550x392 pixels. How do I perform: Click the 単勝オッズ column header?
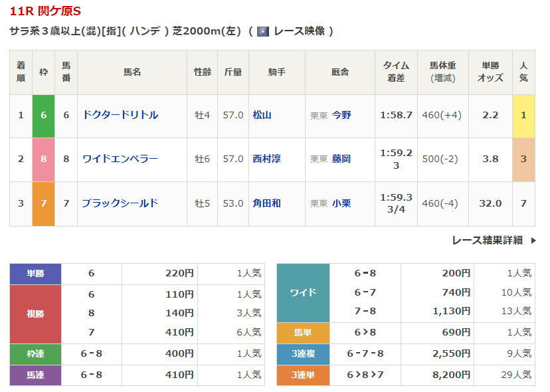coord(490,72)
